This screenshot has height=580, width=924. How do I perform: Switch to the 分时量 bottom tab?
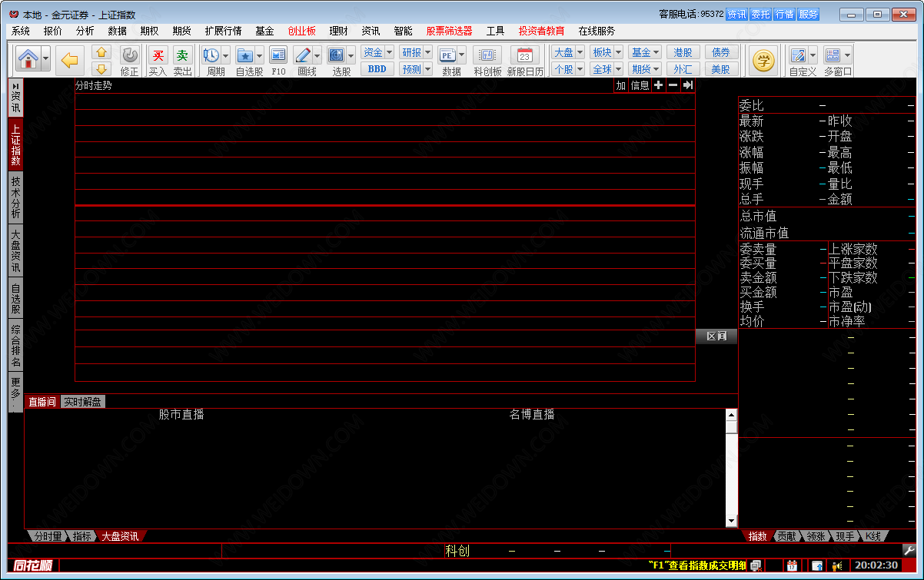pos(47,536)
